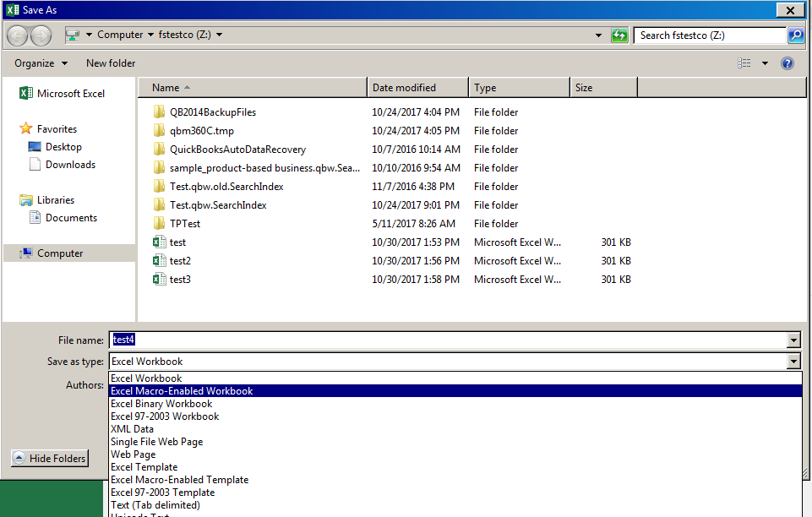The image size is (812, 517).
Task: Expand the root breadcrumb dropdown arrow
Action: (x=89, y=35)
